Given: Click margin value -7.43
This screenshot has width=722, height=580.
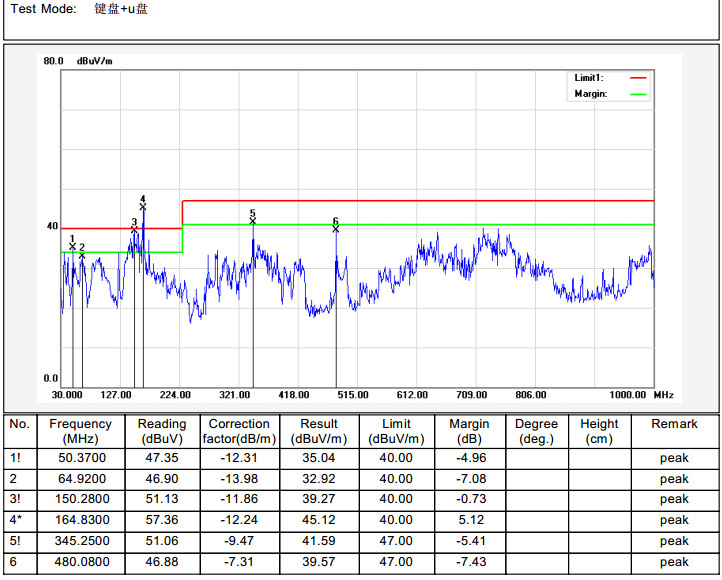Looking at the screenshot, I should click(x=471, y=562).
